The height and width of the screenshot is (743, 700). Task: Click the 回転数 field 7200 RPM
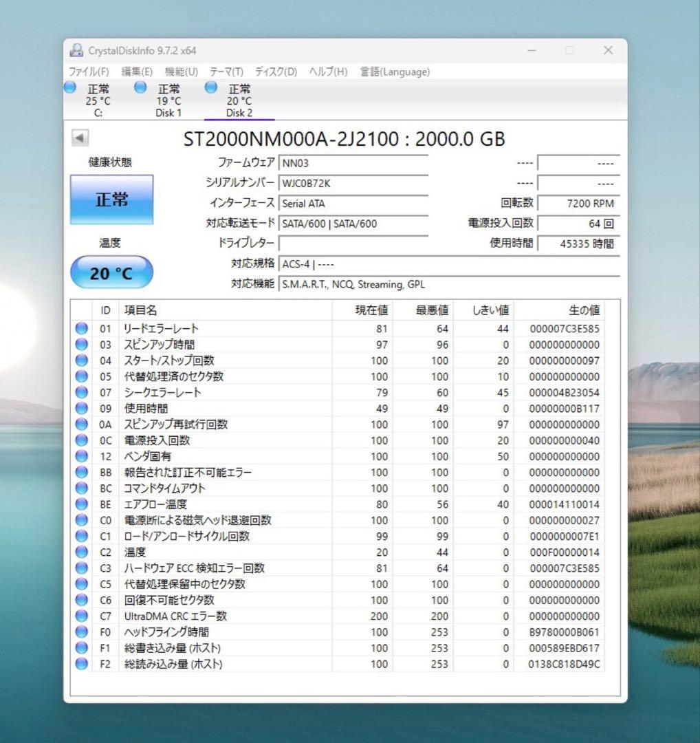click(578, 203)
